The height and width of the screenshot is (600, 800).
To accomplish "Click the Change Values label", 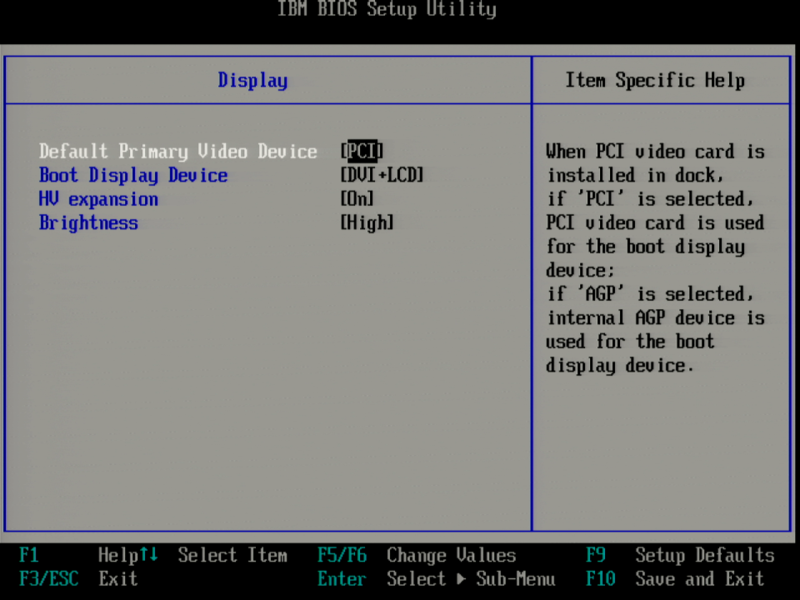I will pos(451,555).
